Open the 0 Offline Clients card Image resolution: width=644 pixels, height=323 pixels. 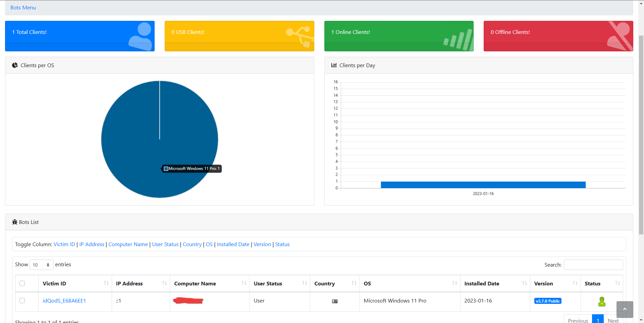[558, 36]
